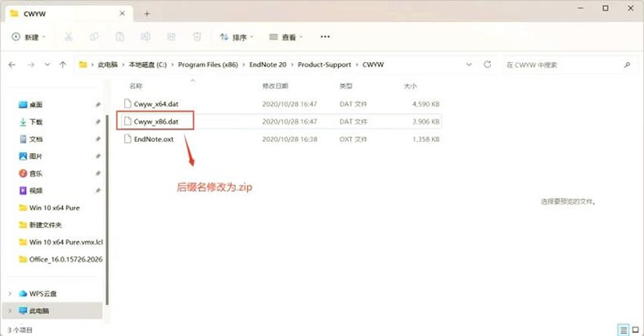Click the Refresh icon
The image size is (644, 336).
point(487,64)
